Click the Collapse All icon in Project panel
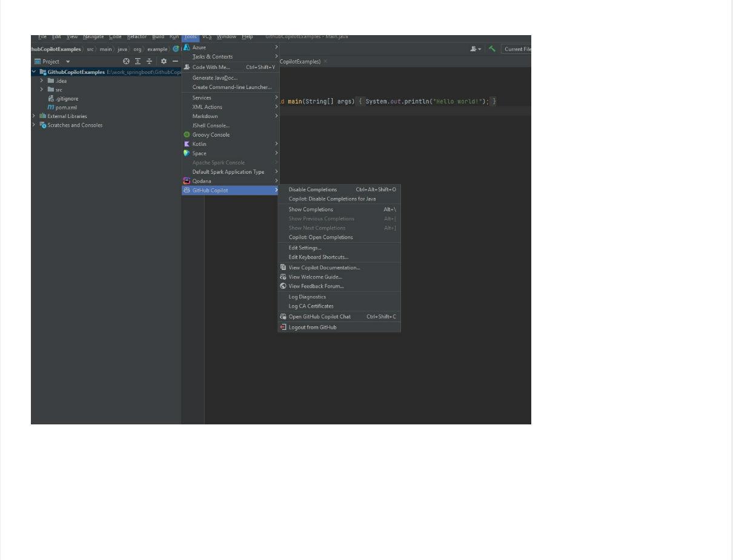 pyautogui.click(x=150, y=61)
